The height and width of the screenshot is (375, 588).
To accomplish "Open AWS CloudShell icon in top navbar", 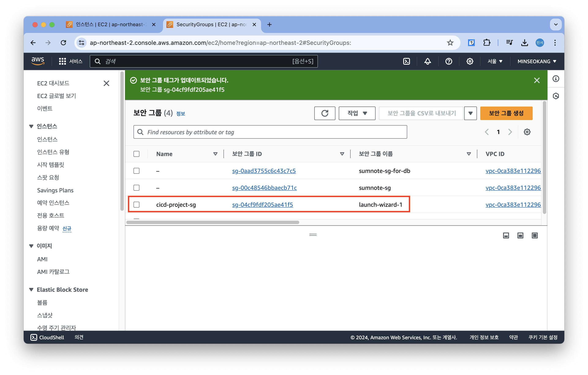I will click(x=406, y=61).
